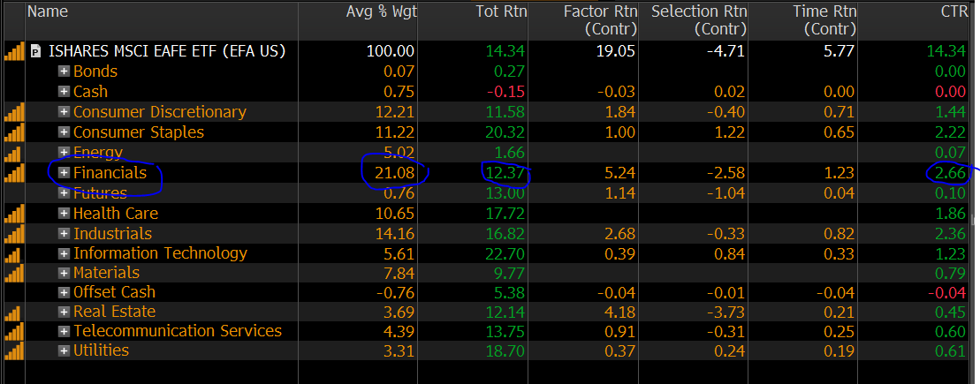980x384 pixels.
Task: Click Information Technology Tot Rtn value 22.70
Action: (505, 253)
